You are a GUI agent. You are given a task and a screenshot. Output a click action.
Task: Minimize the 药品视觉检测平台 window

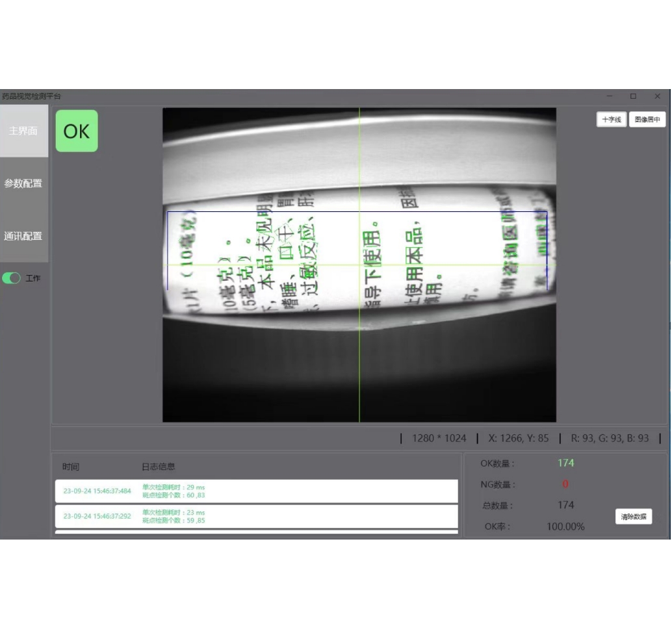pos(609,96)
